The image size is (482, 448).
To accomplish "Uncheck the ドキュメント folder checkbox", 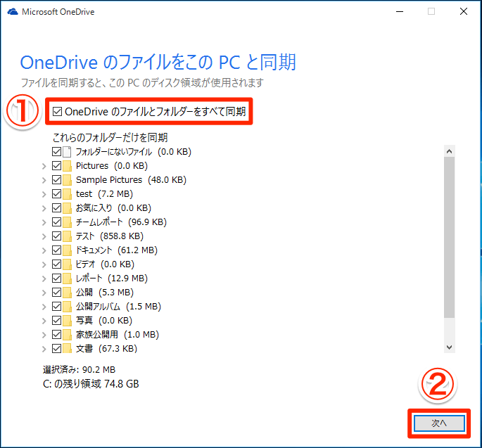I will coord(56,250).
